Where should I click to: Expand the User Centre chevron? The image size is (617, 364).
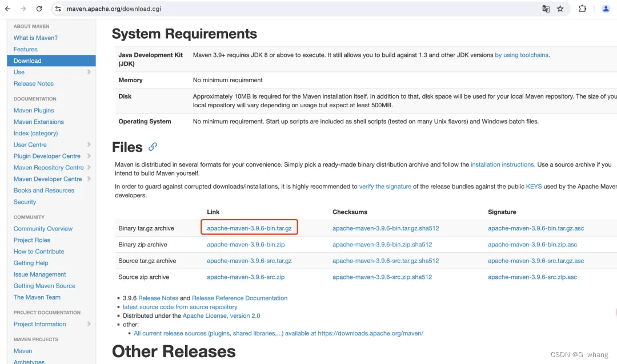click(x=89, y=145)
